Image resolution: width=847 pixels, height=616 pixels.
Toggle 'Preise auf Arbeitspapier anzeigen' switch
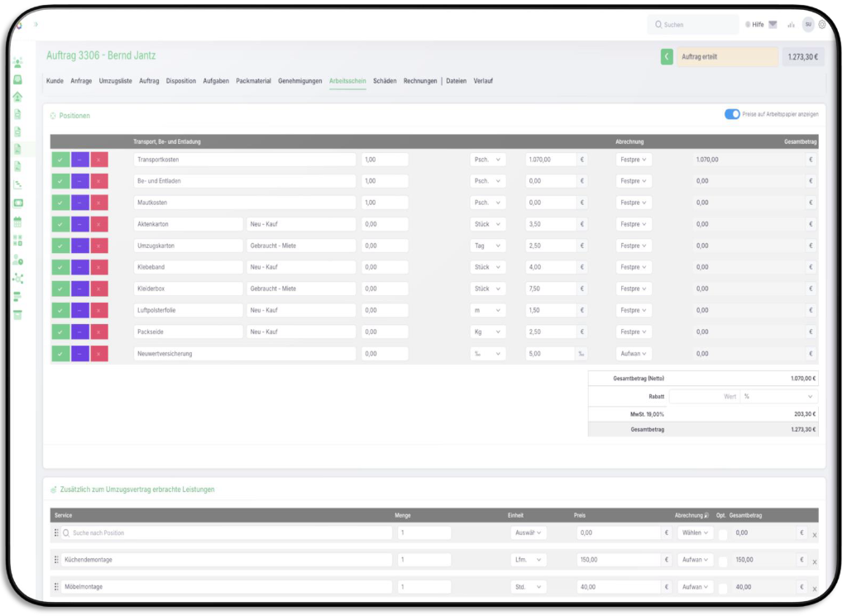point(732,114)
